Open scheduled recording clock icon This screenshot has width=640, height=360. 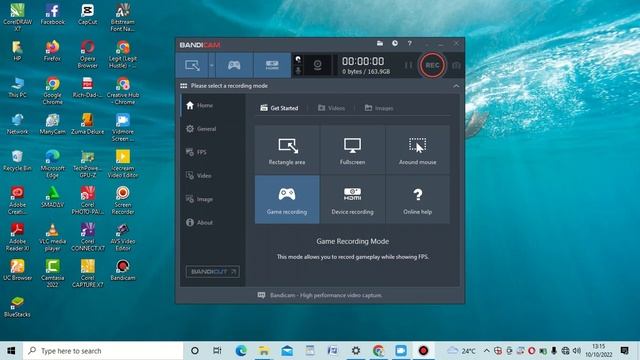(395, 43)
